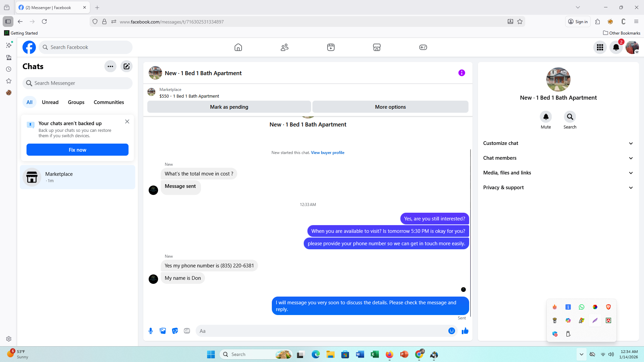This screenshot has width=644, height=362.
Task: Focus the Search Messenger field
Action: 78,83
